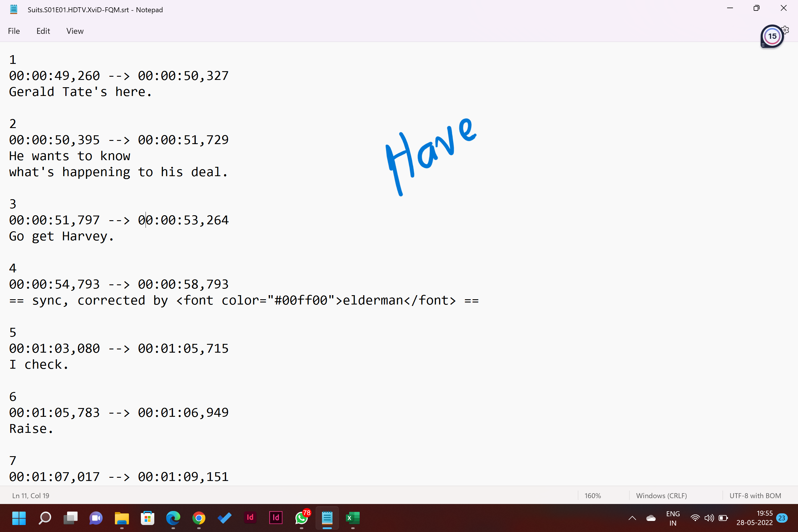Open Task View on the taskbar
The width and height of the screenshot is (798, 532).
point(71,518)
